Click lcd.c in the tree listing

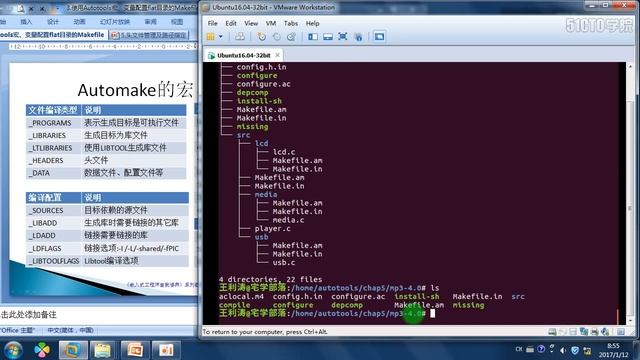pyautogui.click(x=284, y=152)
